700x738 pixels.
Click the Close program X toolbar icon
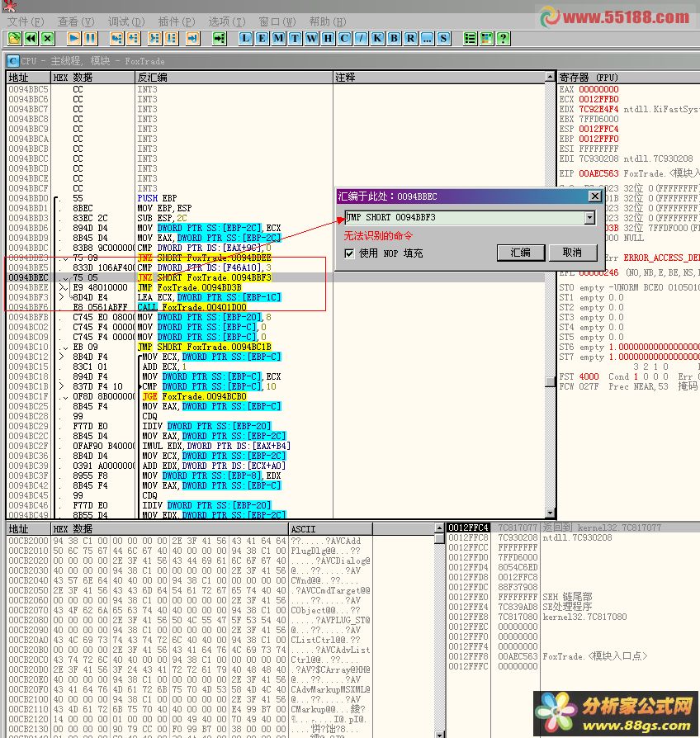pos(48,39)
